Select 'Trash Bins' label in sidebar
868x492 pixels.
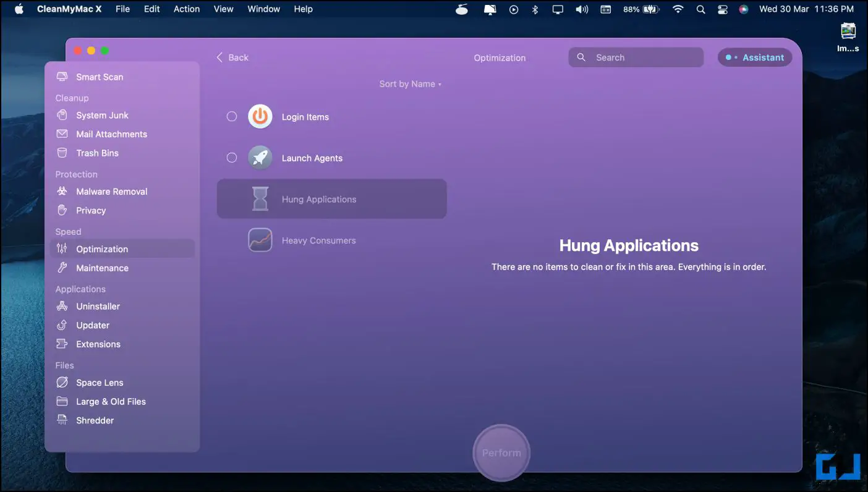pos(97,153)
